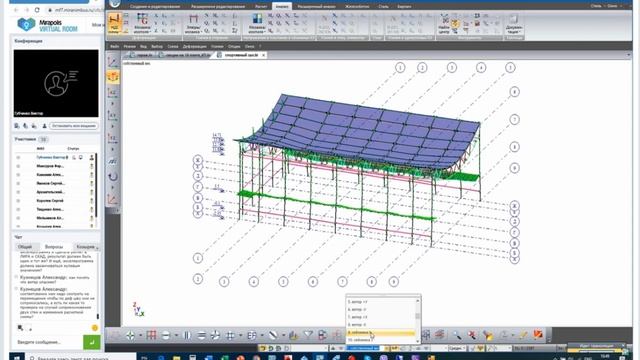Click the red X icon in bottom toolbar

point(472,336)
